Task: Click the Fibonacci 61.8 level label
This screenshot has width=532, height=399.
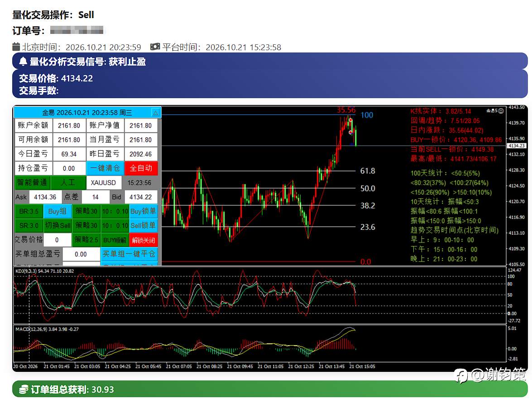Action: [368, 171]
